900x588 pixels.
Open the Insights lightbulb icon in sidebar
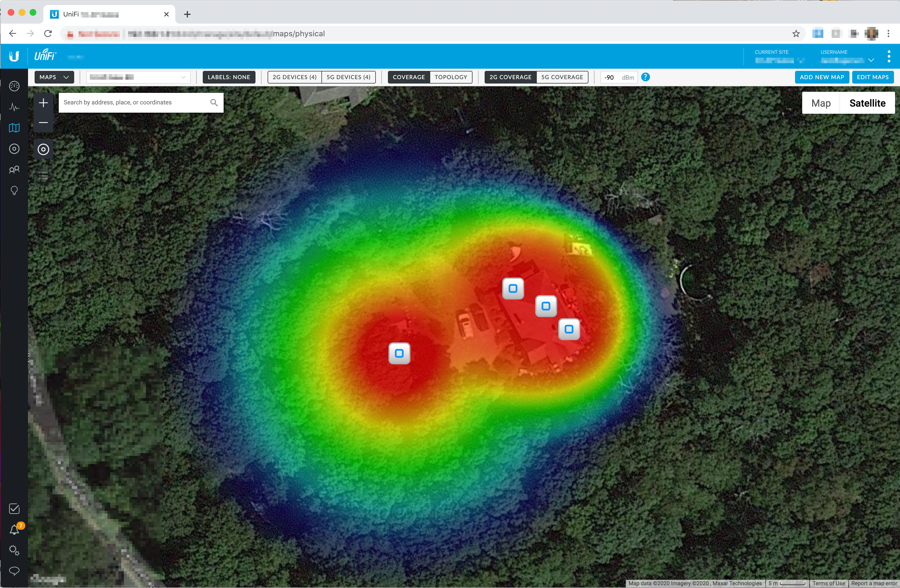pos(14,191)
